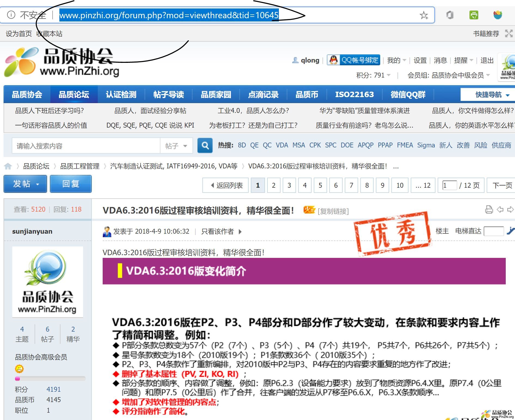Click hot search term Sigma

point(426,145)
